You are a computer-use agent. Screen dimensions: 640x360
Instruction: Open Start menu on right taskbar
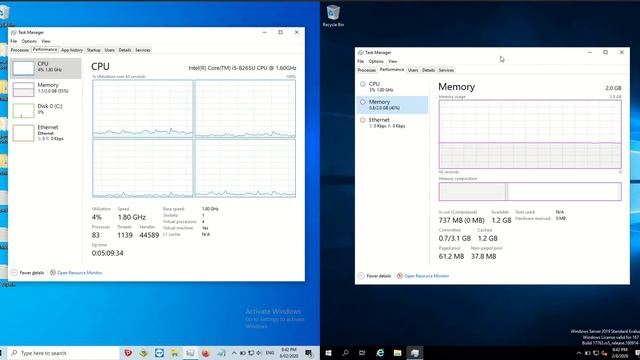(x=329, y=353)
